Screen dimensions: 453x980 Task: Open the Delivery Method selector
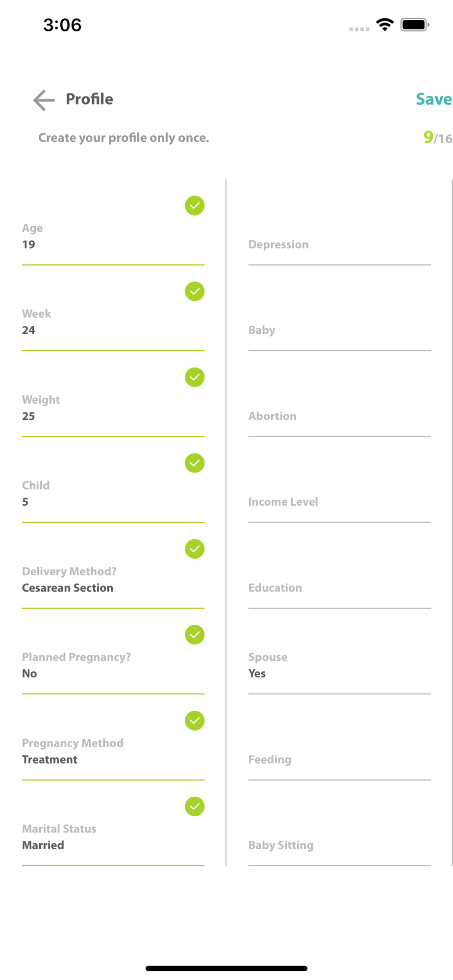[x=113, y=580]
